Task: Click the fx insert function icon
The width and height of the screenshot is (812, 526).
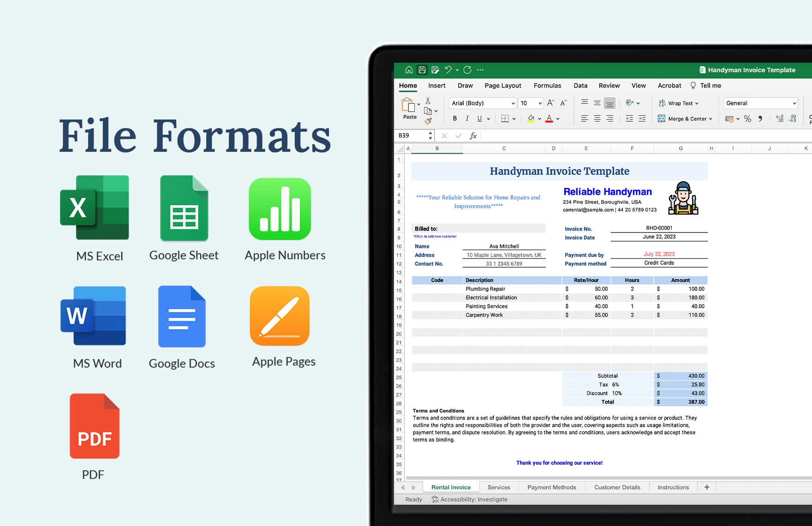Action: coord(473,136)
